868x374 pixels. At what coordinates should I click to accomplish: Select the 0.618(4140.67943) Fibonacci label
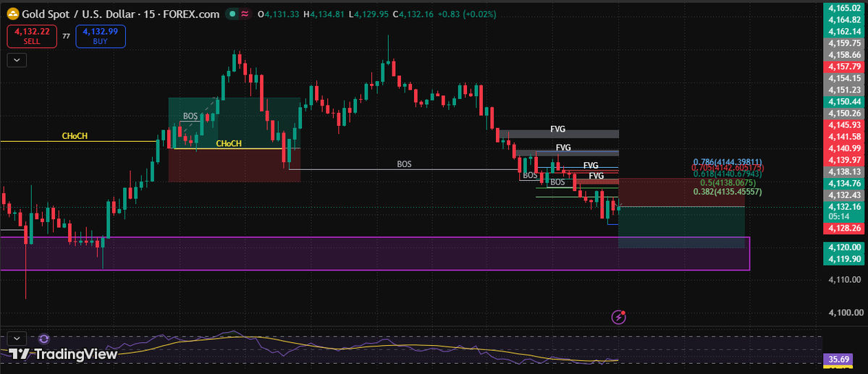(728, 174)
